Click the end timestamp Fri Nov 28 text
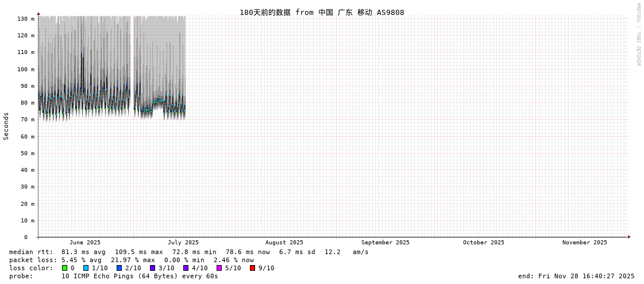This screenshot has width=644, height=284. click(576, 276)
